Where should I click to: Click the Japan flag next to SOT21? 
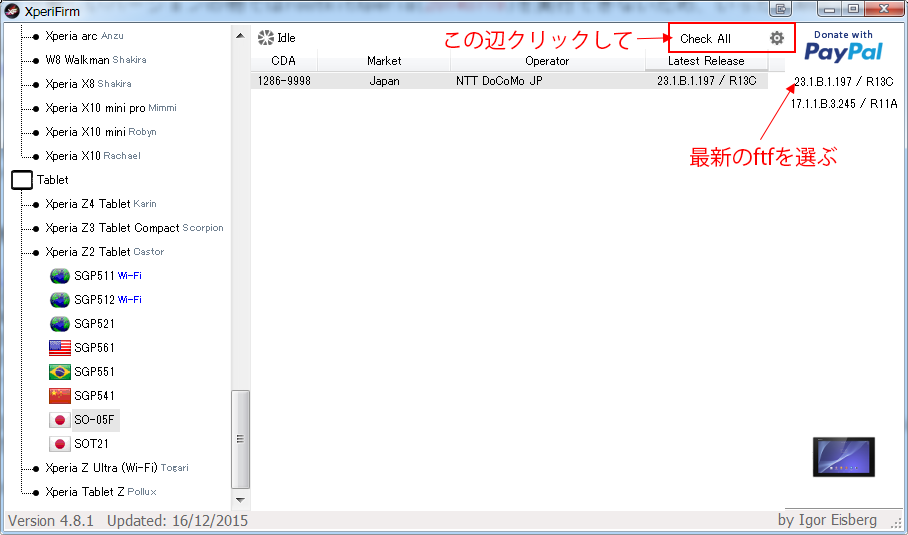click(x=60, y=444)
